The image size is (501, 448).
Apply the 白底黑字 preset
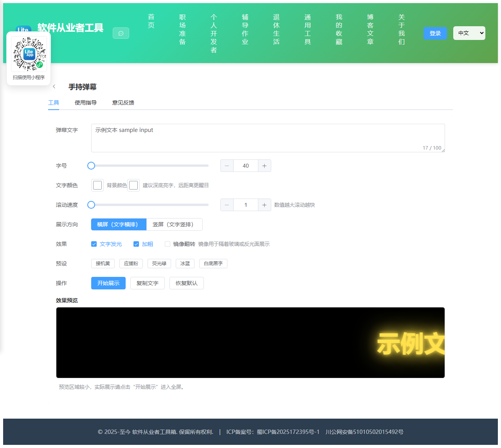(213, 264)
